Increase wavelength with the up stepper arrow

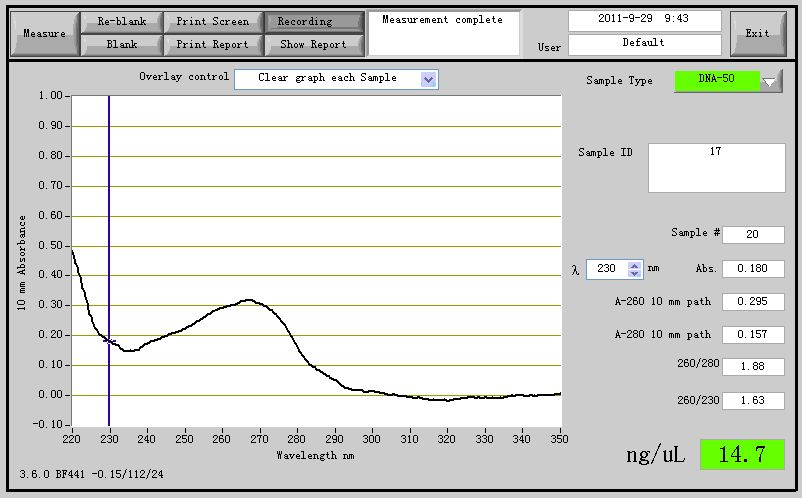[x=634, y=265]
